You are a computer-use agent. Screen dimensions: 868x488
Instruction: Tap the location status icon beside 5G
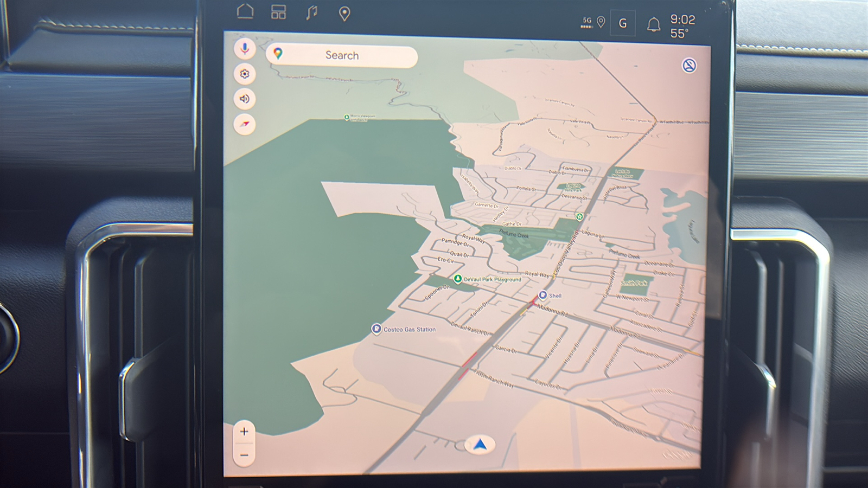click(601, 22)
